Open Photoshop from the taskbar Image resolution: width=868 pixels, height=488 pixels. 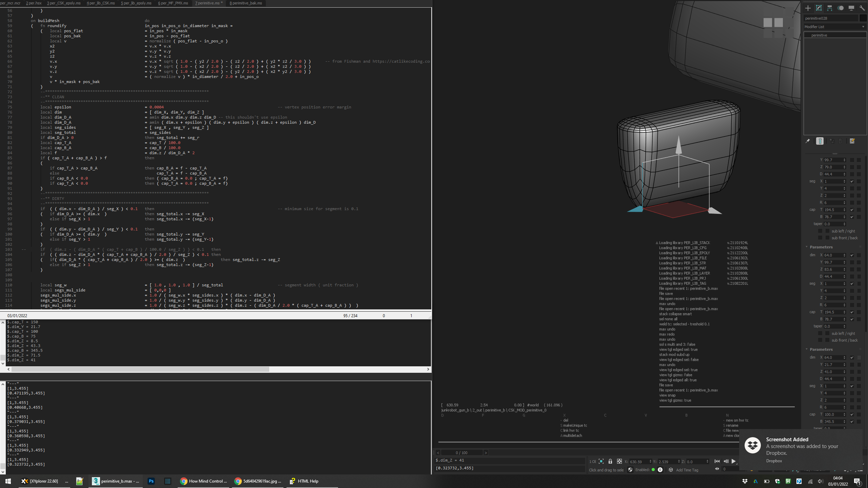coord(151,481)
